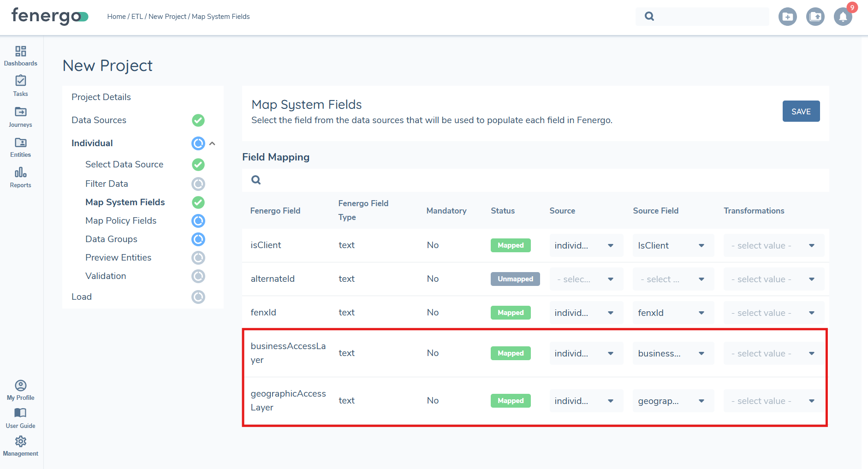Go to Journeys in the sidebar

(20, 117)
